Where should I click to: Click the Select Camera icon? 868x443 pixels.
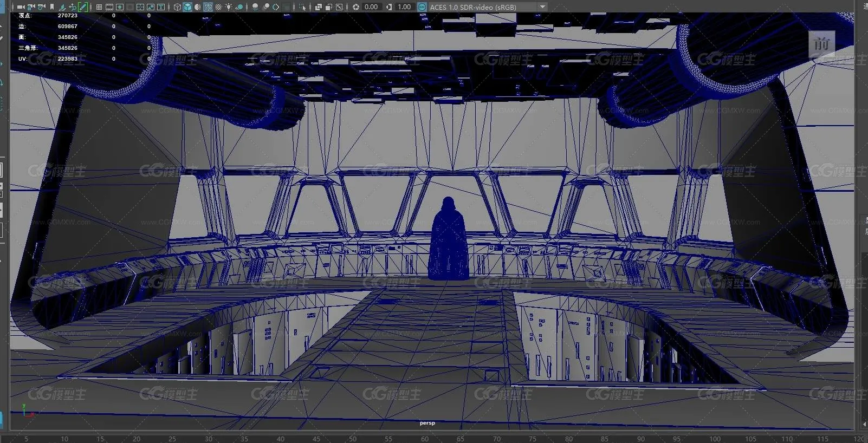coord(21,7)
